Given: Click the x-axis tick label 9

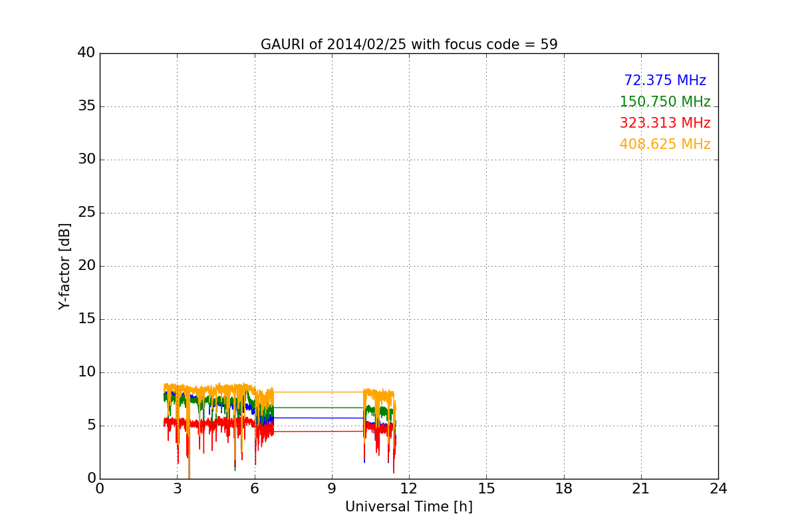Looking at the screenshot, I should point(332,489).
